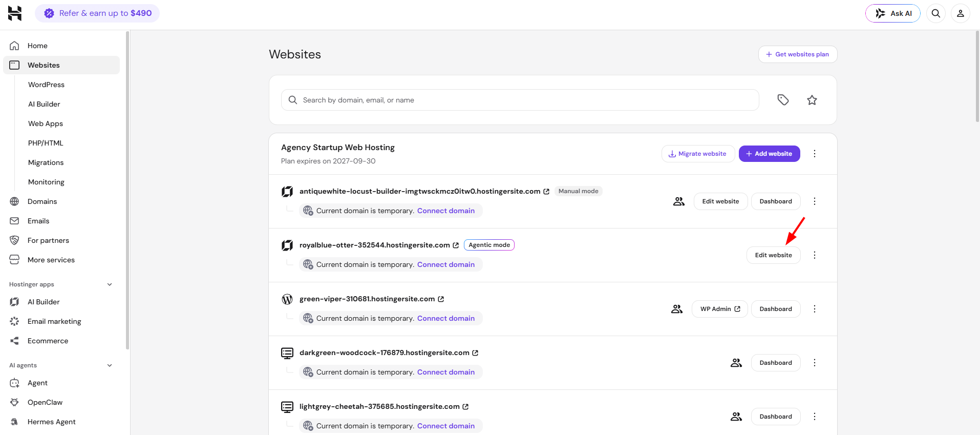Collapse the Hostinger apps section

[x=110, y=284]
